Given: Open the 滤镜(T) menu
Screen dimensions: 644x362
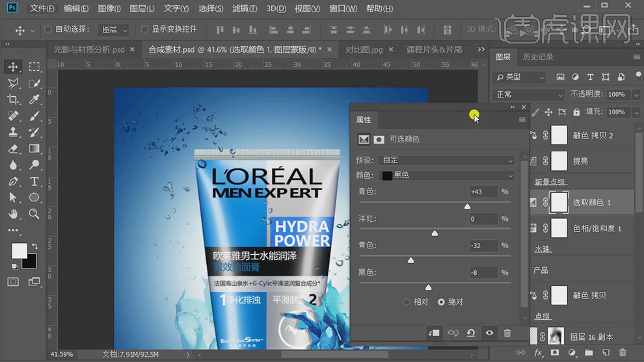Looking at the screenshot, I should click(245, 8).
